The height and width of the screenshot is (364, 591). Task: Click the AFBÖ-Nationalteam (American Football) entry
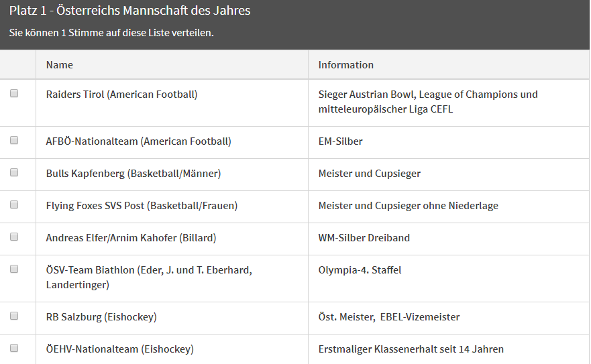pos(139,141)
